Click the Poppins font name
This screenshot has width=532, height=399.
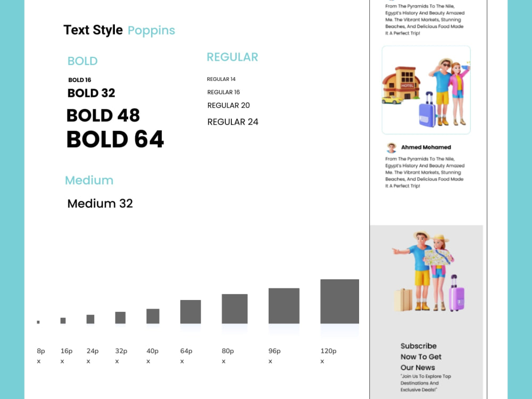[x=151, y=30]
